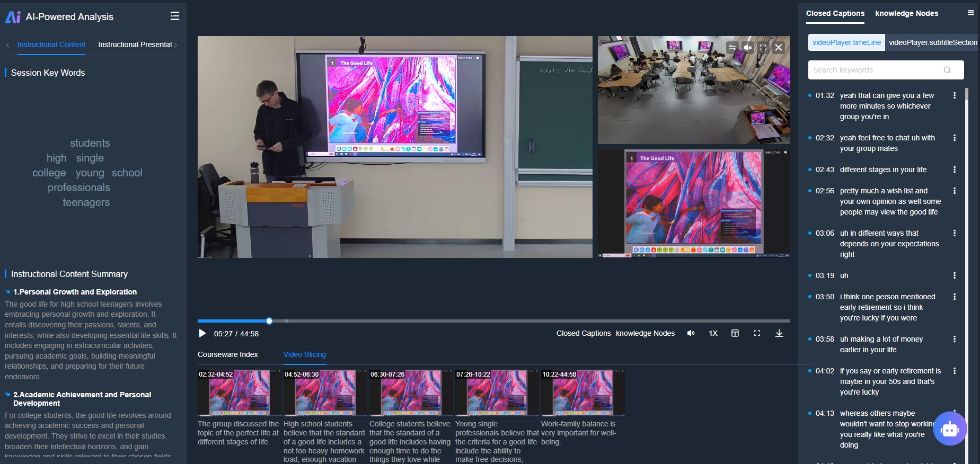Toggle knowledge Nodes in the player bar
980x464 pixels.
[645, 333]
